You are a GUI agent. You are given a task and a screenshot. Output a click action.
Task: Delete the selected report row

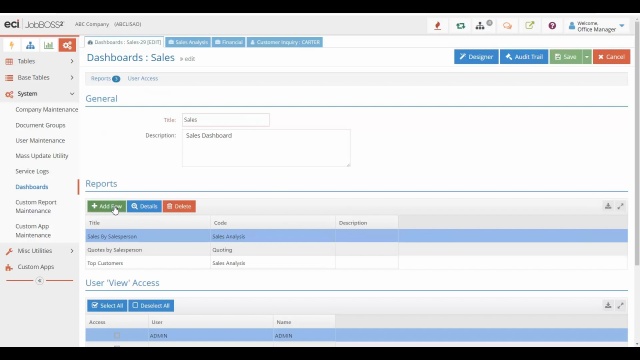[179, 206]
